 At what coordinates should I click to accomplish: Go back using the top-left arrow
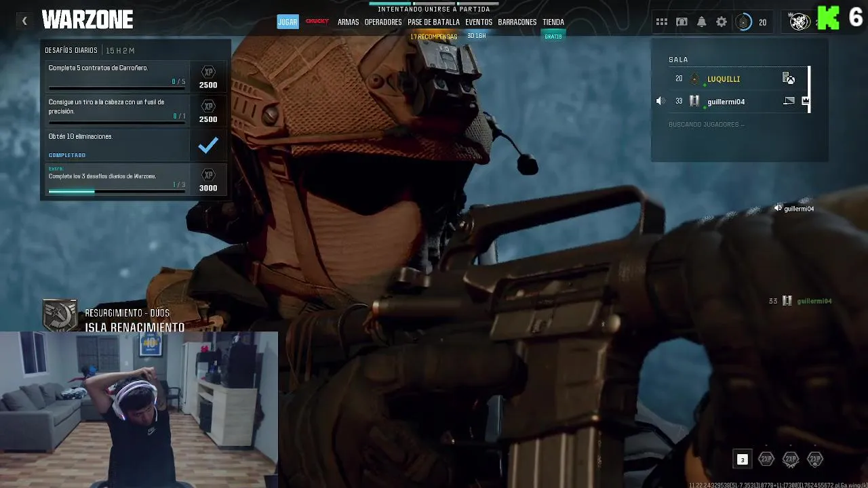[24, 21]
